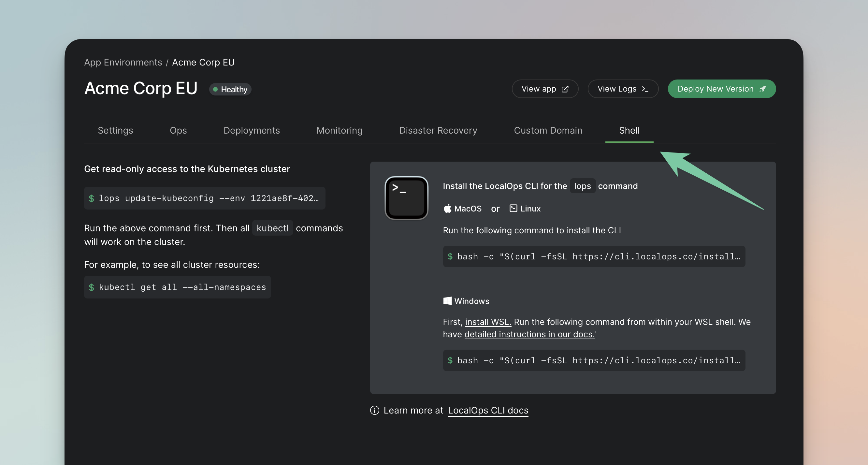Viewport: 868px width, 465px height.
Task: Open detailed instructions in our docs link
Action: tap(529, 334)
